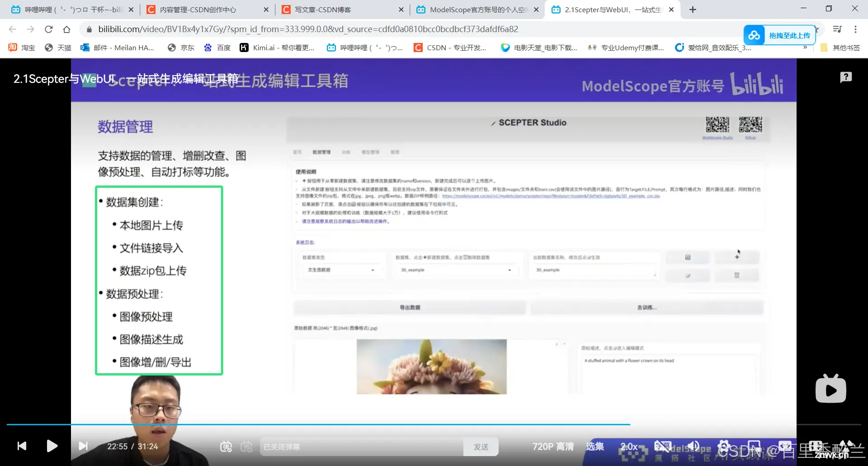The width and height of the screenshot is (868, 466).
Task: Click the 拖拽至此上传 cloud upload button
Action: (779, 35)
